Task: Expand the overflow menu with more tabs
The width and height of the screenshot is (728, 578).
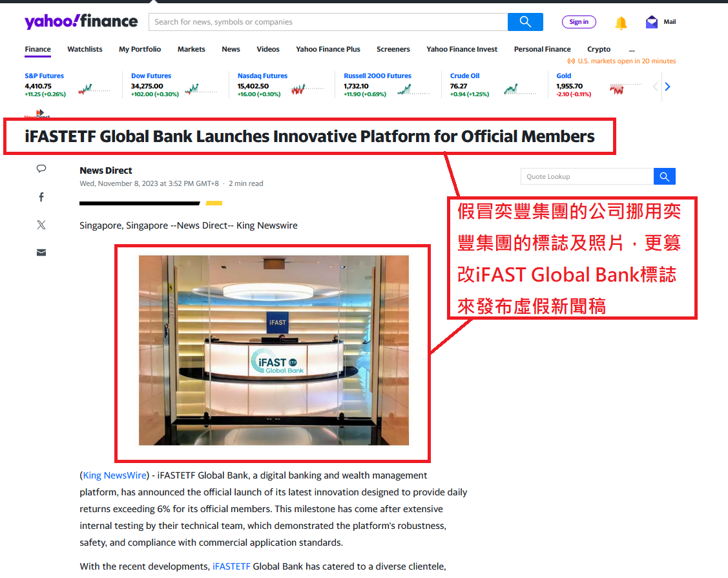Action: click(632, 49)
